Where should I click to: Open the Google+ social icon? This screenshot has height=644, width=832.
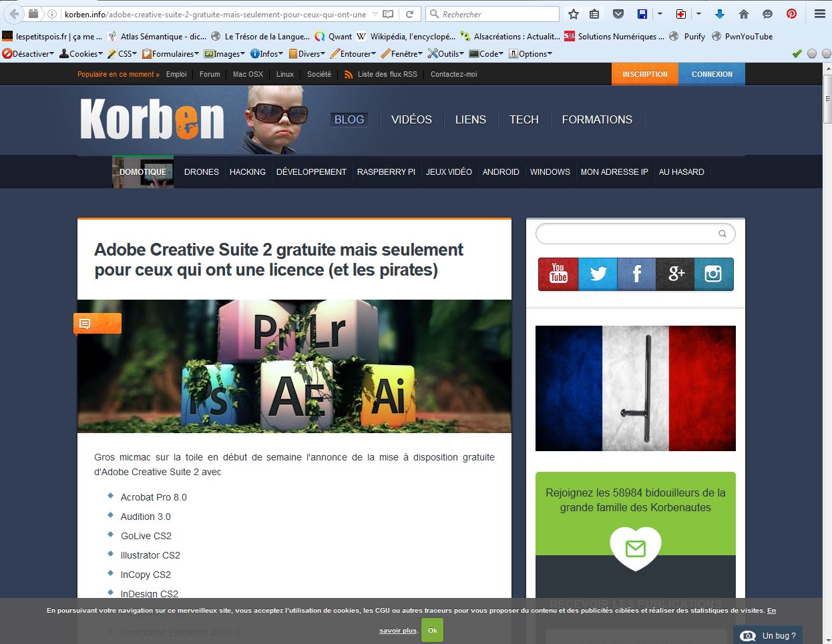click(675, 274)
